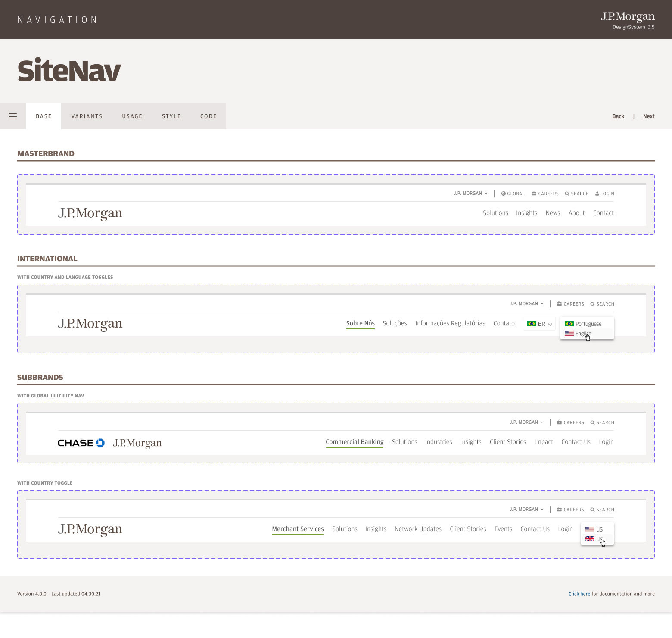This screenshot has width=672, height=638.
Task: Switch to the BASE tab
Action: (x=44, y=116)
